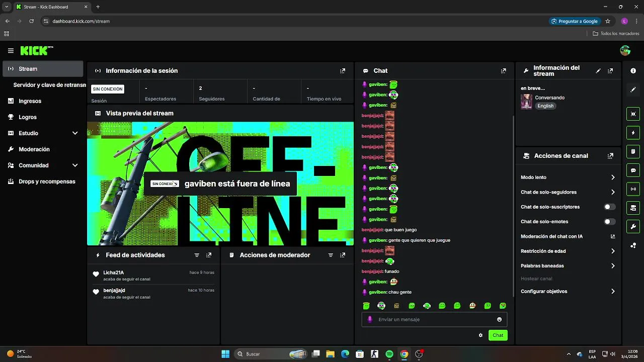Pop out the Acciones de moderador panel
The image size is (644, 362).
(x=343, y=255)
